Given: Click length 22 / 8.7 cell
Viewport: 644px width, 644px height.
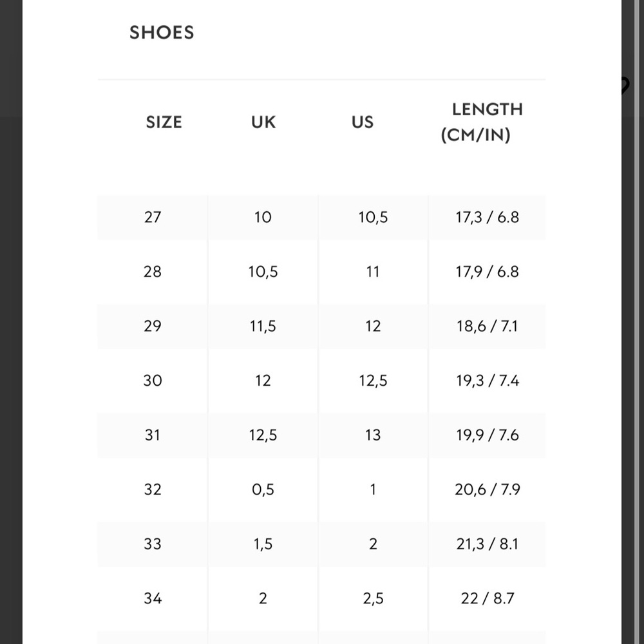Looking at the screenshot, I should 487,598.
